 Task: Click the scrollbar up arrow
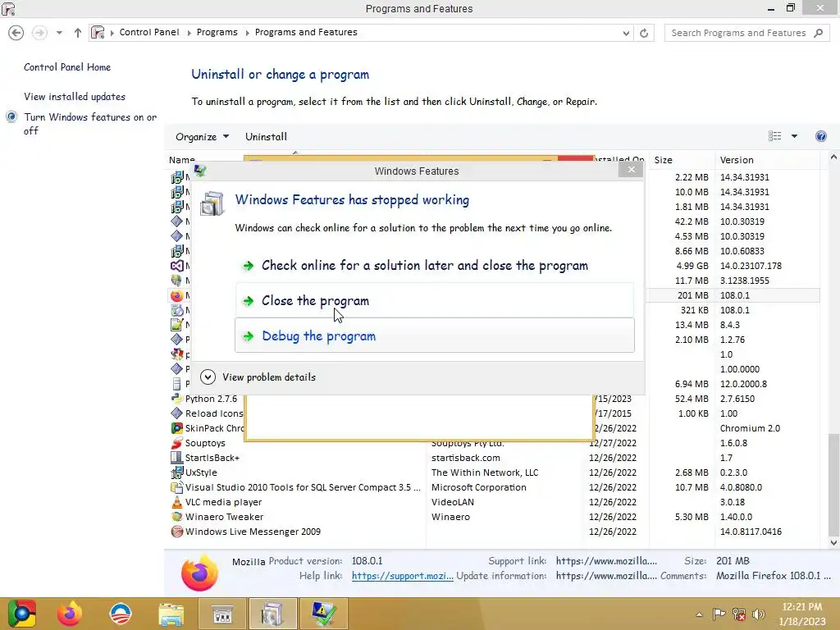(x=833, y=157)
